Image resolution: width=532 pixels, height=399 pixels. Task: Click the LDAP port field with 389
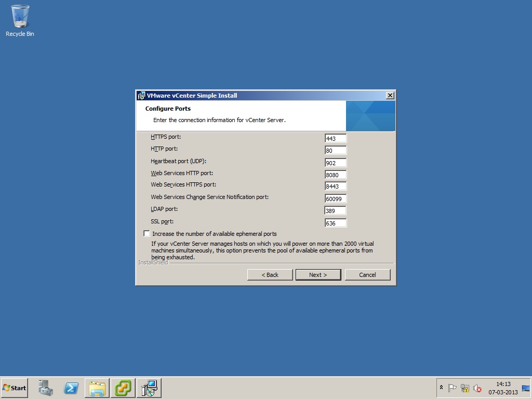[x=335, y=211]
